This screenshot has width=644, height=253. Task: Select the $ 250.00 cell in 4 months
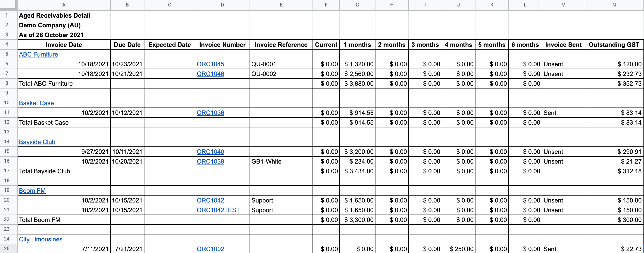click(458, 249)
